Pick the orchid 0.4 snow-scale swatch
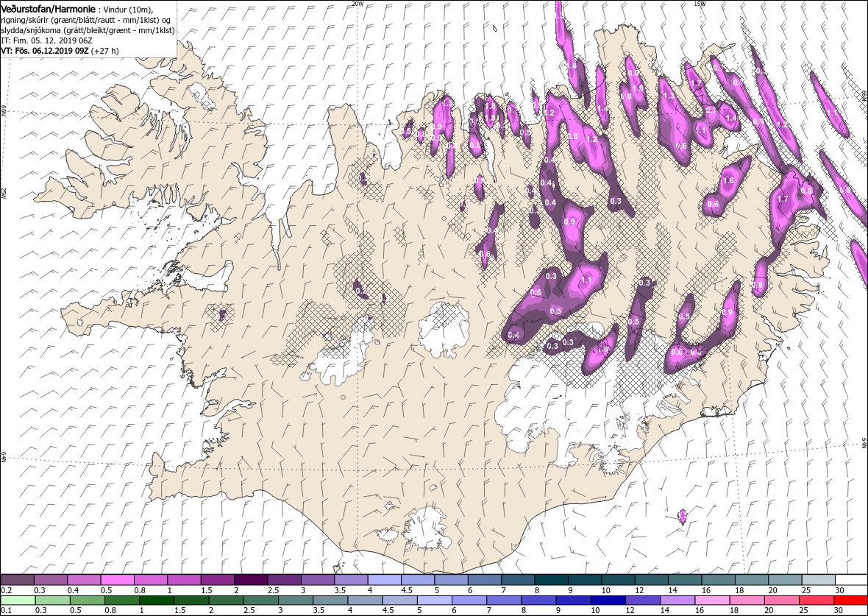The image size is (868, 616). coord(84,580)
